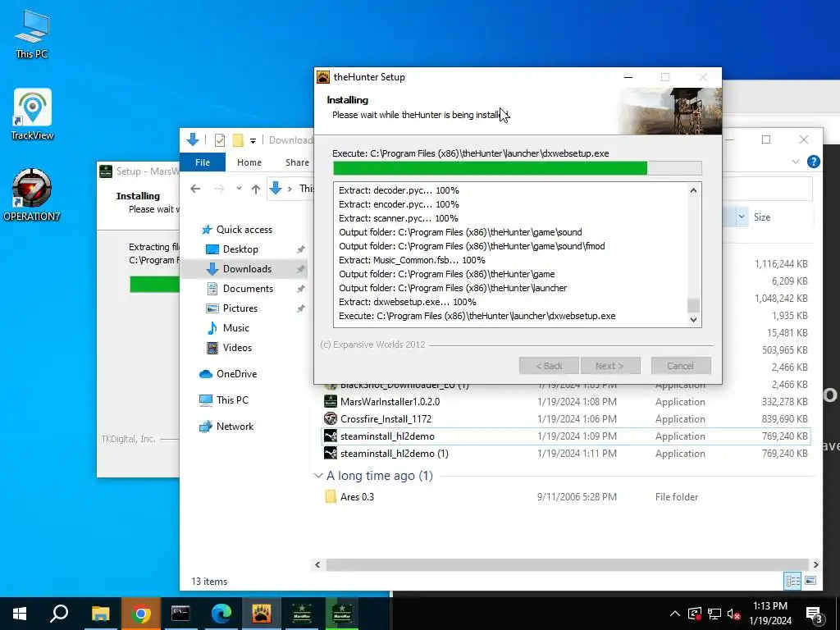Select Downloads in navigation pane

pyautogui.click(x=247, y=269)
